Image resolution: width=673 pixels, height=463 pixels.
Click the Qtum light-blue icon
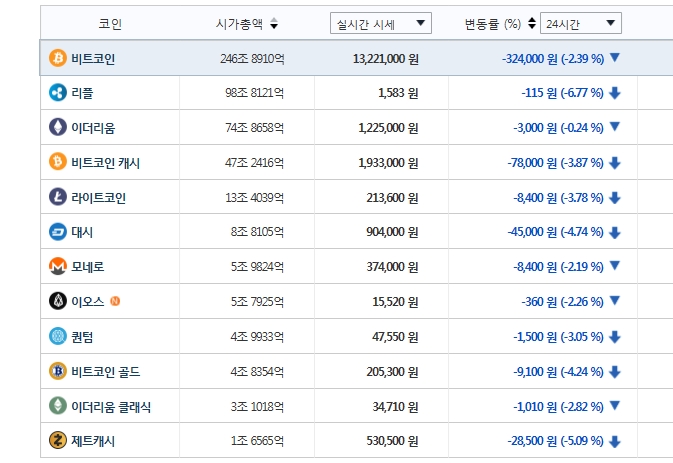(58, 336)
